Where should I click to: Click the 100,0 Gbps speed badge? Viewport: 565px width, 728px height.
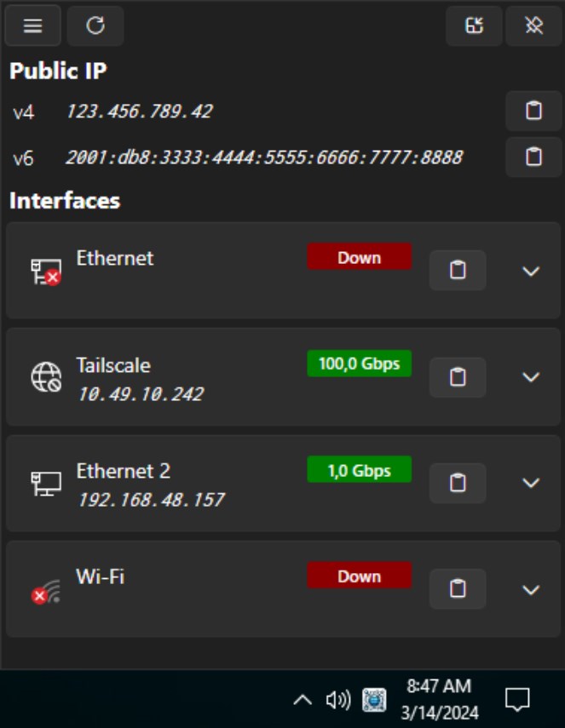(359, 364)
